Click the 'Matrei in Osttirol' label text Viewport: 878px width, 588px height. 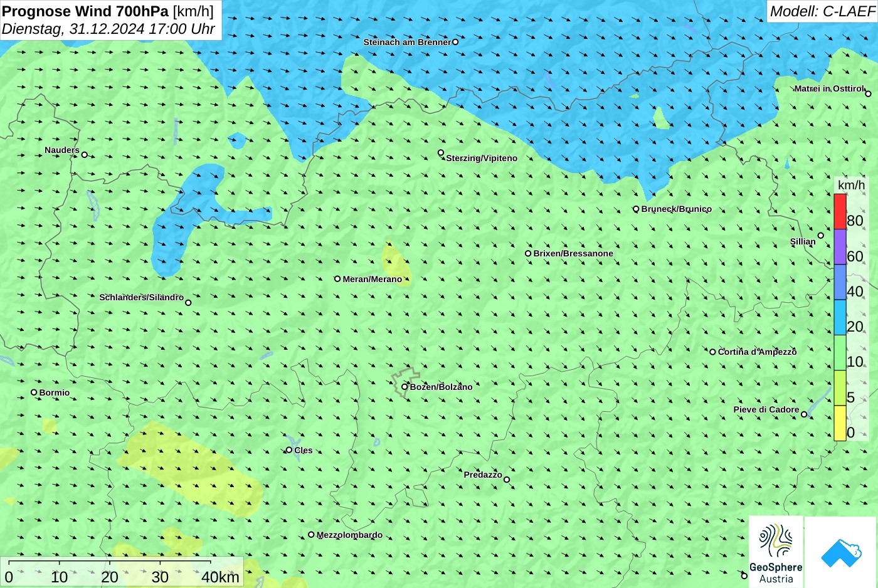tap(829, 88)
